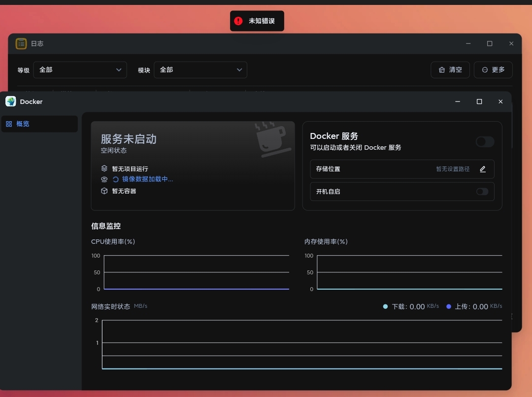Screen dimensions: 532x397
Task: Click the 上传 legend dot
Action: (449, 306)
